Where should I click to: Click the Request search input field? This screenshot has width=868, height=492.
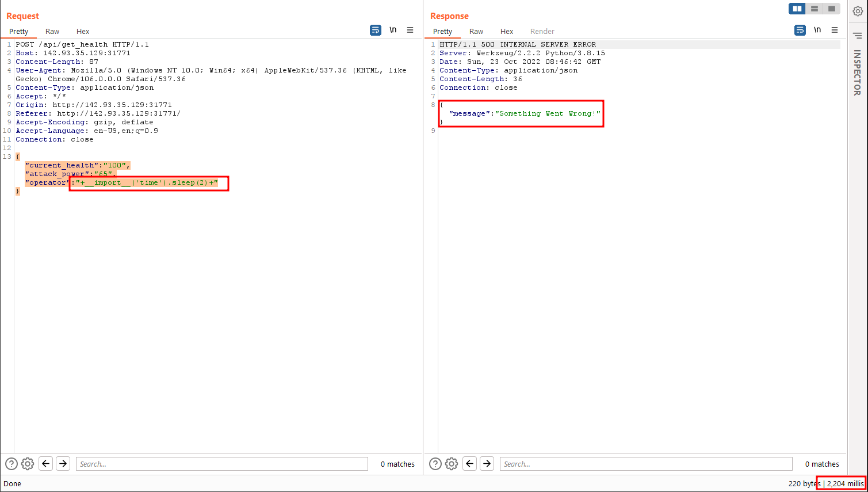point(221,464)
